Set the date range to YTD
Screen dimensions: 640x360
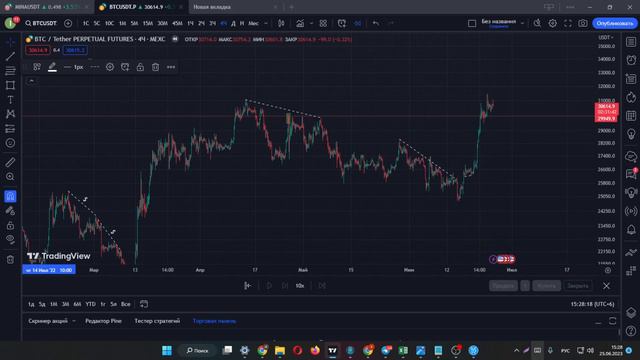point(90,304)
